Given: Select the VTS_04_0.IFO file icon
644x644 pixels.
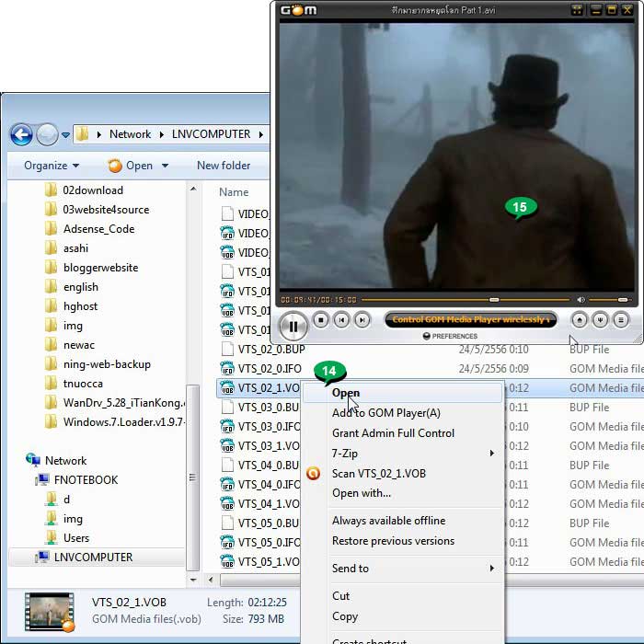Looking at the screenshot, I should click(227, 484).
